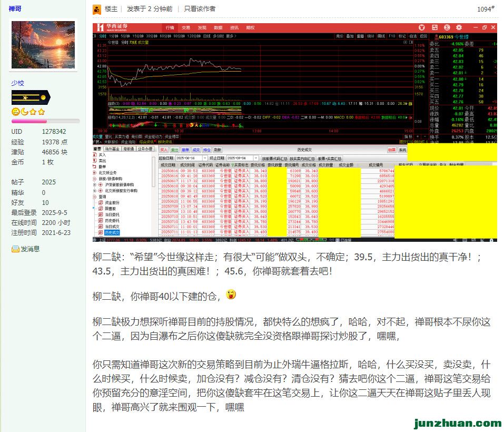
Task: Click the 发消息 envelope icon
Action: point(15,249)
